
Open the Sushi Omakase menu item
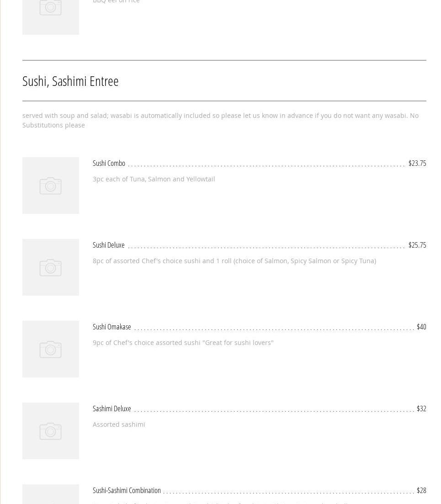[112, 327]
